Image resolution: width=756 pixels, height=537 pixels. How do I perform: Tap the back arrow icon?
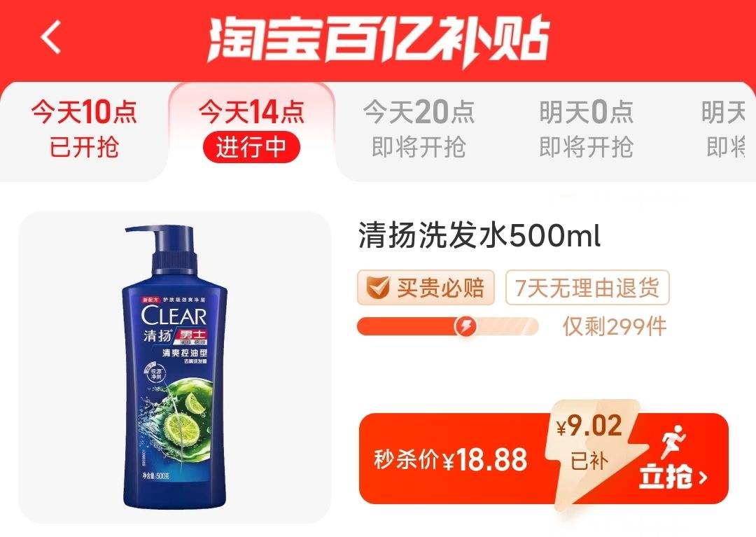coord(51,37)
